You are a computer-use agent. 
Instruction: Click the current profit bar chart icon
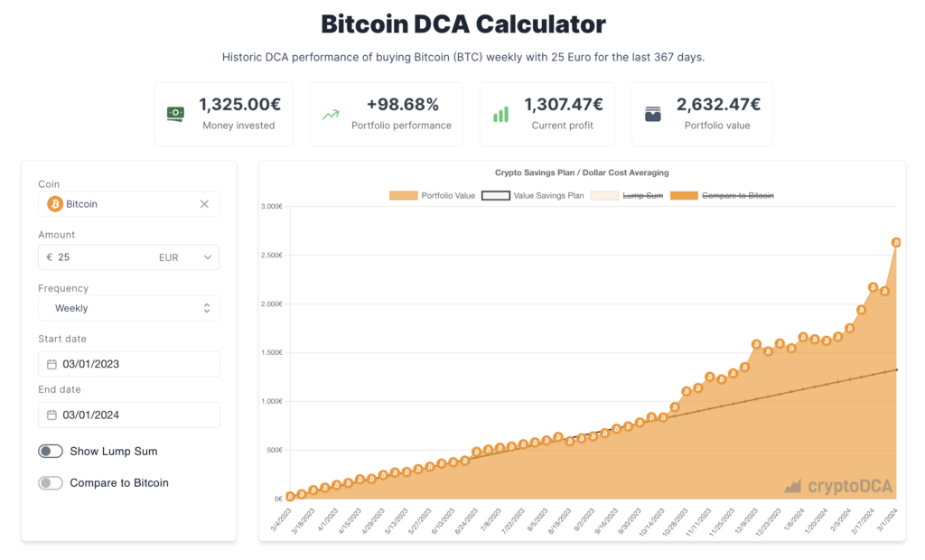(500, 114)
